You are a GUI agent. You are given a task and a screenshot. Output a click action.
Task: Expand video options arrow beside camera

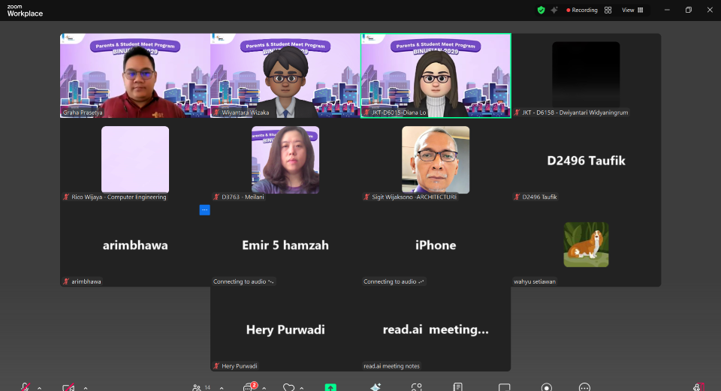pyautogui.click(x=86, y=388)
